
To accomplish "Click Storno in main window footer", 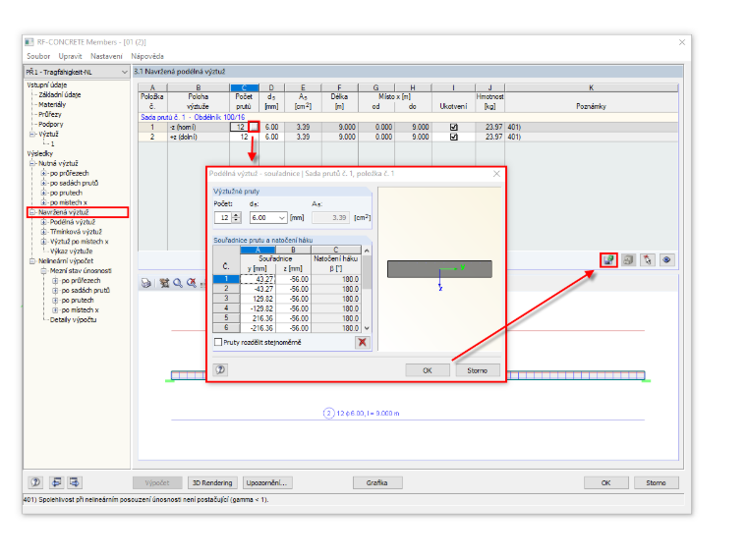I will pos(656,482).
